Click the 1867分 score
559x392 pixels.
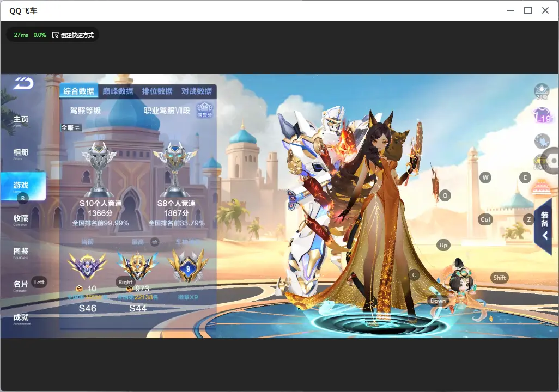pyautogui.click(x=176, y=213)
